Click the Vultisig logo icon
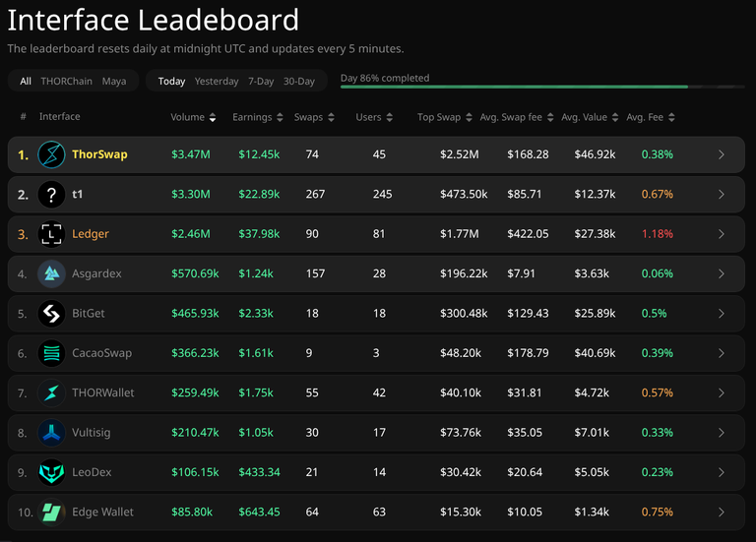Screen dimensions: 756x542 51,433
